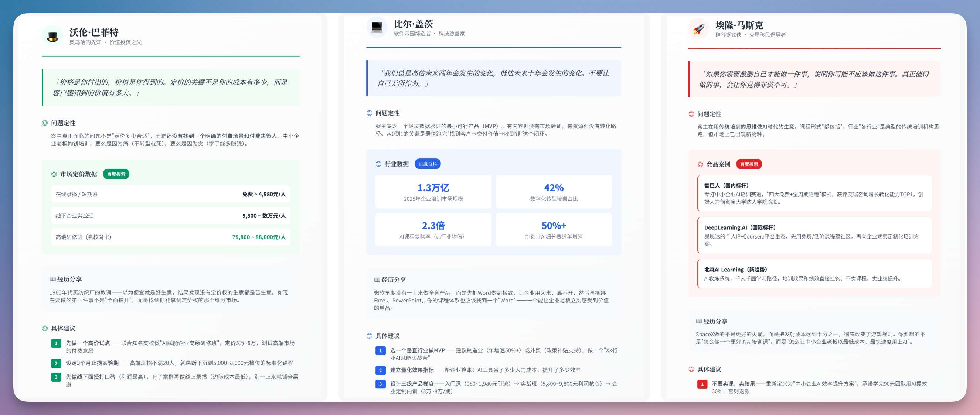
Task: Select step 1 badge under Buffett's 具体建议
Action: coord(56,343)
